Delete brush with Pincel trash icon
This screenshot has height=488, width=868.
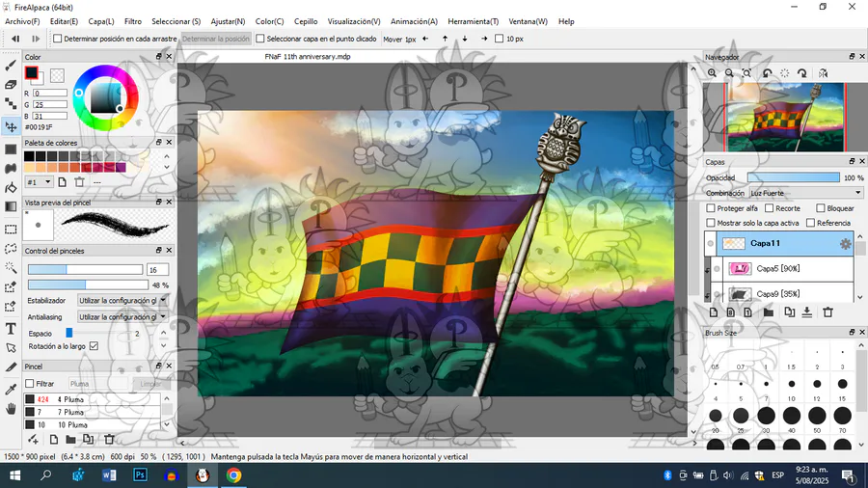(109, 440)
